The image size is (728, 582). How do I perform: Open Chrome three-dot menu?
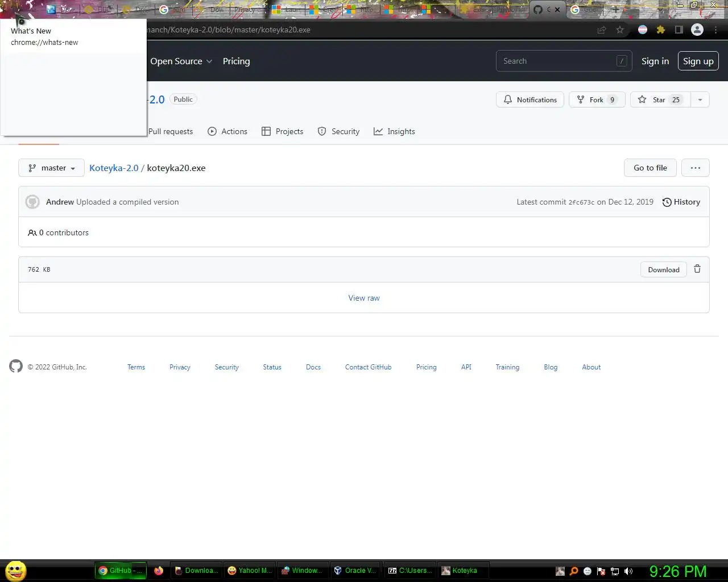[715, 30]
